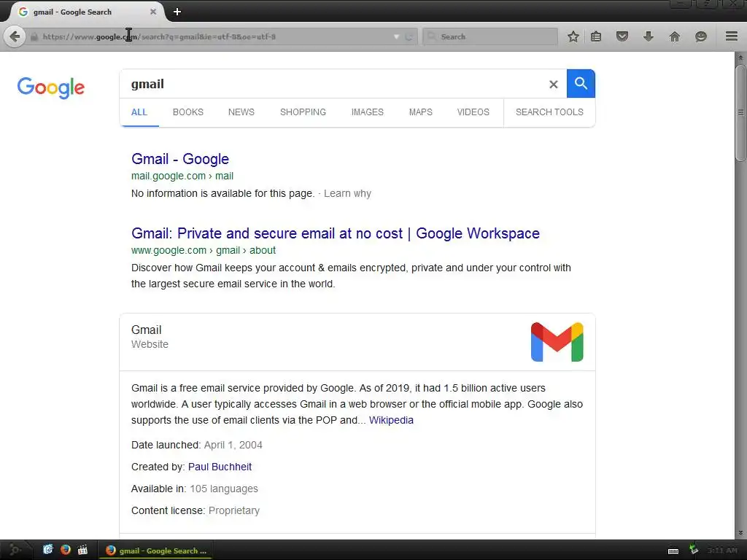Viewport: 747px width, 560px height.
Task: Clear the Google search box with X
Action: click(553, 85)
